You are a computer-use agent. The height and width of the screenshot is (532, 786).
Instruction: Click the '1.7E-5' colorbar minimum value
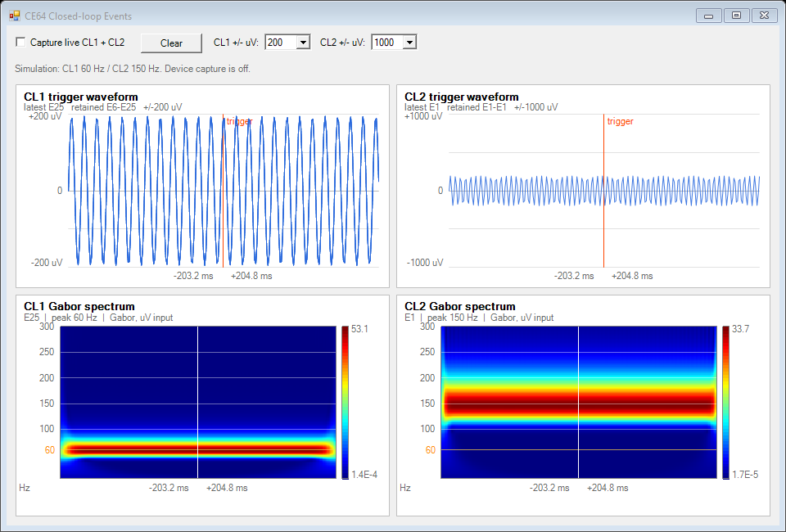pos(745,475)
